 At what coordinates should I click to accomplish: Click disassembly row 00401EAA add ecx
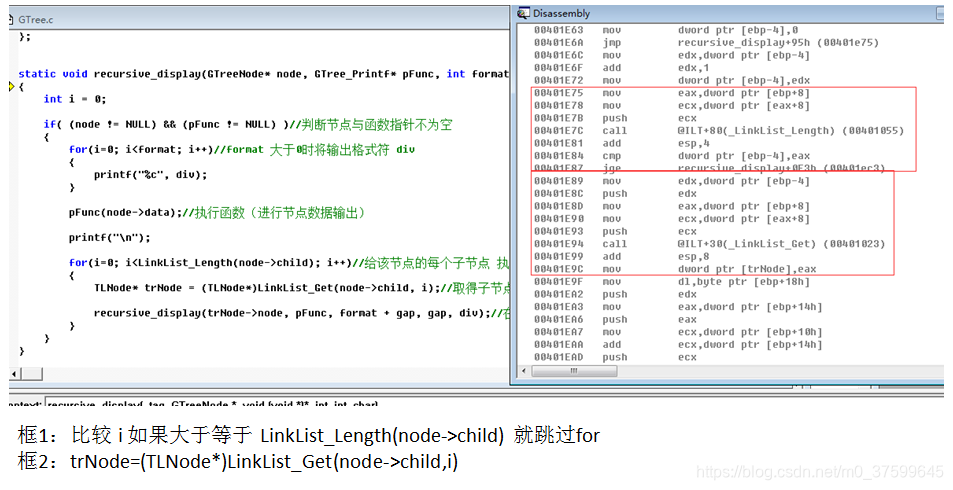[678, 345]
